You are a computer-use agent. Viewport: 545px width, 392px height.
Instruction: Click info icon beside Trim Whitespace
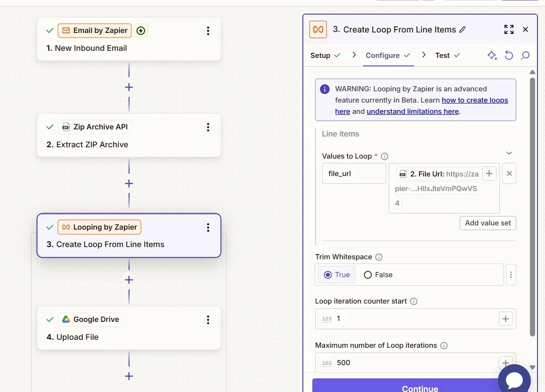click(379, 257)
